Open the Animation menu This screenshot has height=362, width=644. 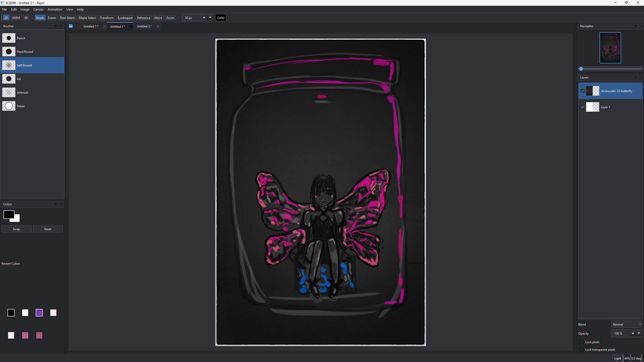pyautogui.click(x=55, y=9)
